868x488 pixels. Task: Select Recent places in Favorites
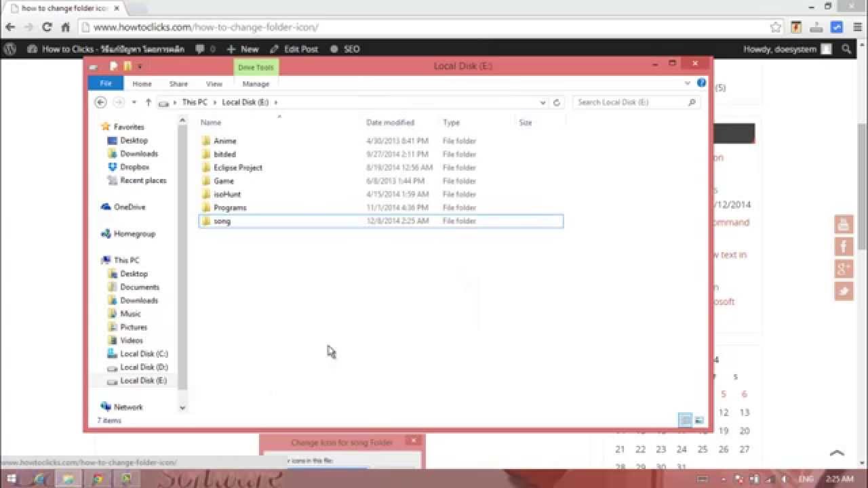142,180
